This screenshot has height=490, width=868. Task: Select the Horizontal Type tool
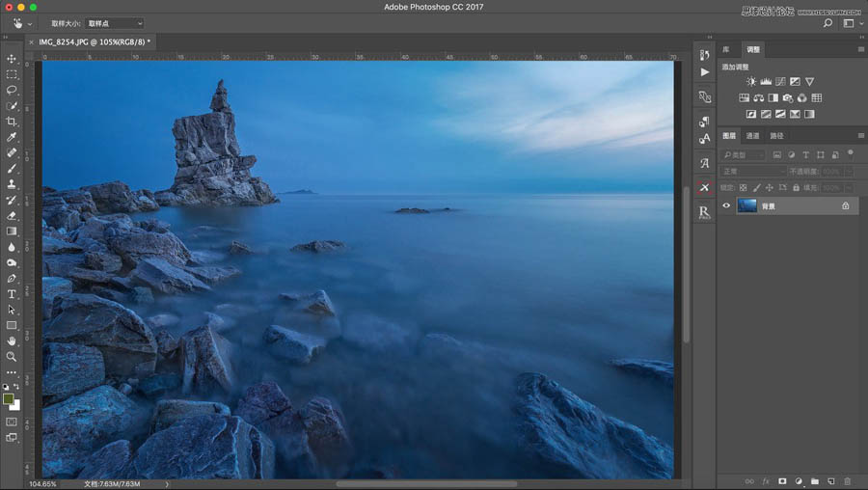click(x=11, y=294)
